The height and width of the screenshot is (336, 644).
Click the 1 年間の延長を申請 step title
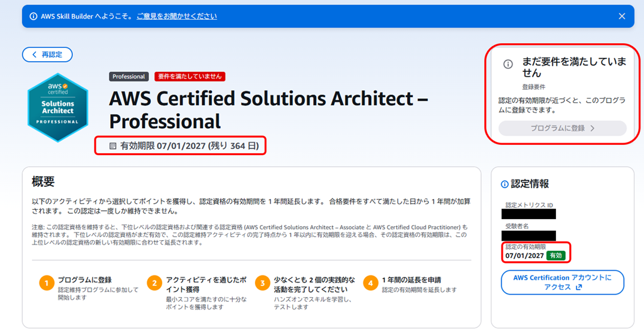[x=411, y=280]
